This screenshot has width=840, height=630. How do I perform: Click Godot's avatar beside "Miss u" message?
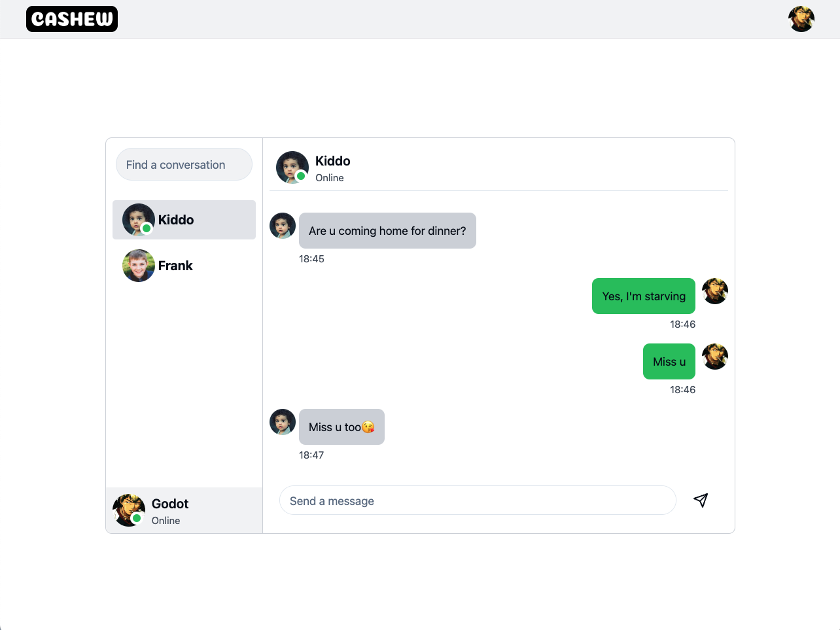(714, 357)
